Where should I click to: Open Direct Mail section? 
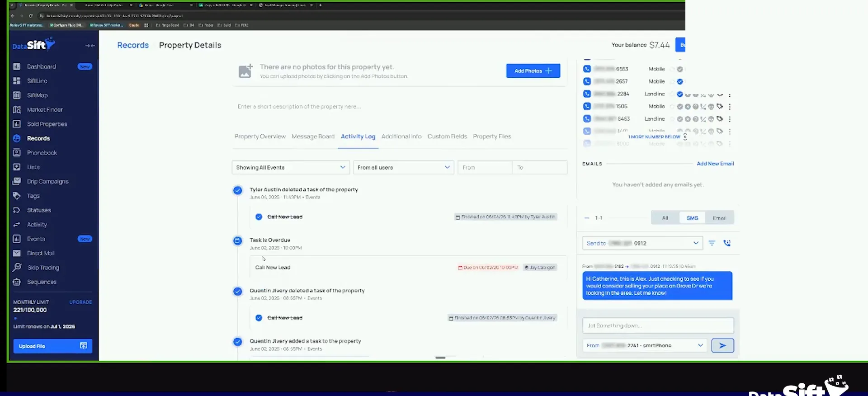(40, 253)
